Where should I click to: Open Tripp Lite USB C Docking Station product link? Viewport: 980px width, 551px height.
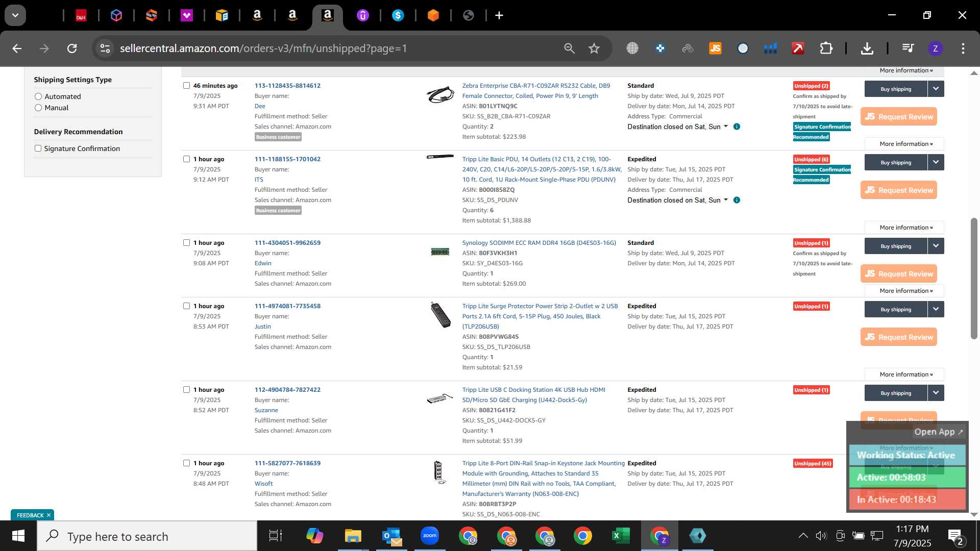coord(534,395)
